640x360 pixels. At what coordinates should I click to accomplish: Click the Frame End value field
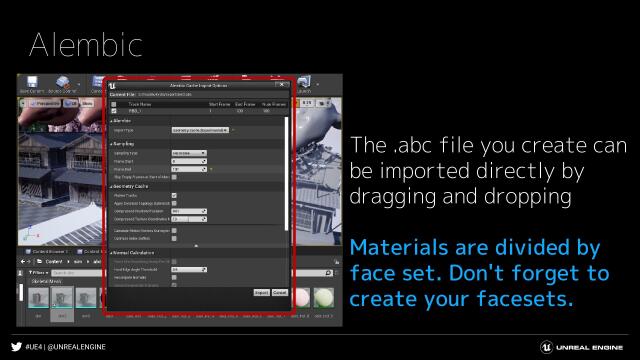pos(189,169)
